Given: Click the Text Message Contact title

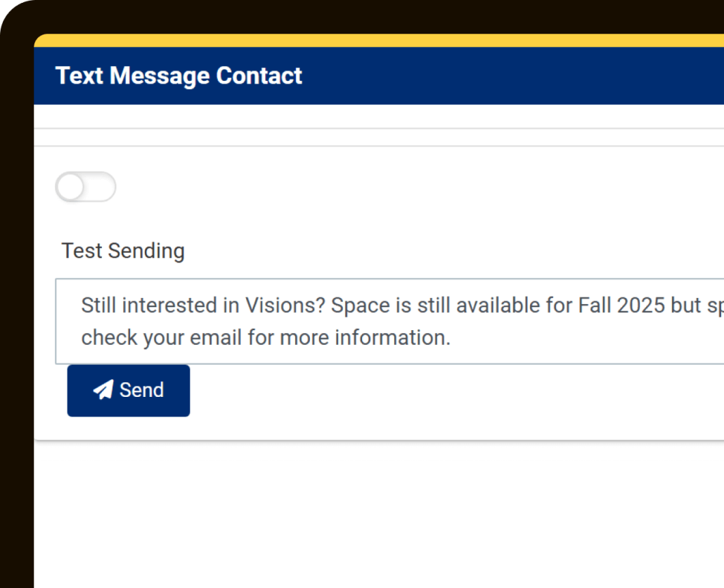Looking at the screenshot, I should point(179,76).
